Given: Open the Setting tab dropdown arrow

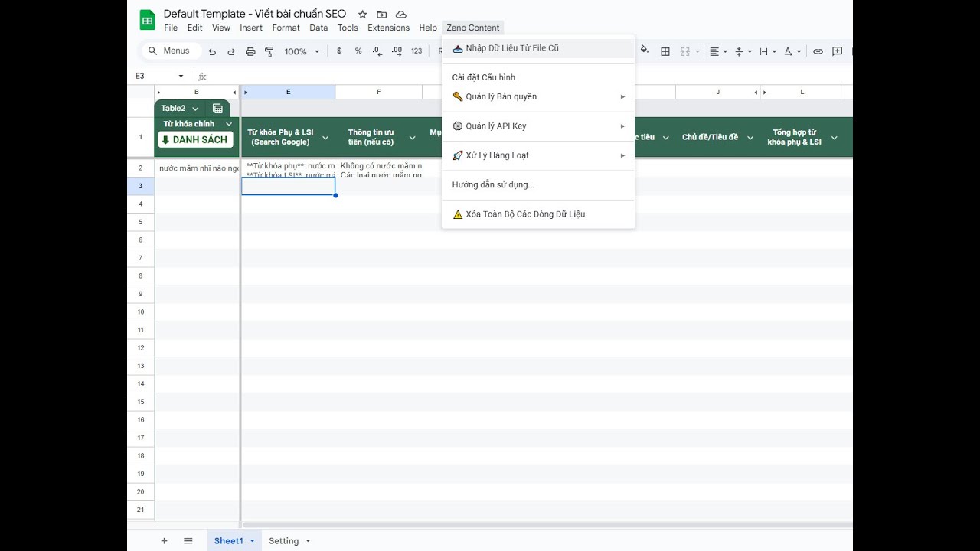Looking at the screenshot, I should click(308, 541).
